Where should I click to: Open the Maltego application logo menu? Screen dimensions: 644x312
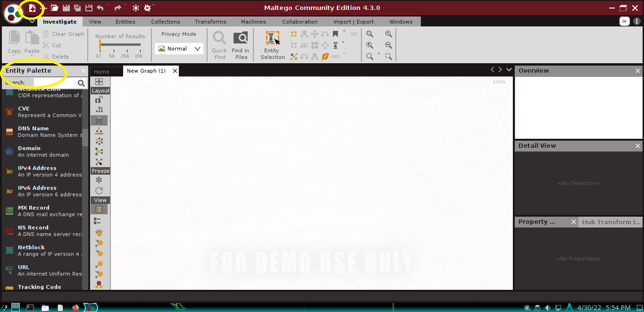pyautogui.click(x=13, y=13)
